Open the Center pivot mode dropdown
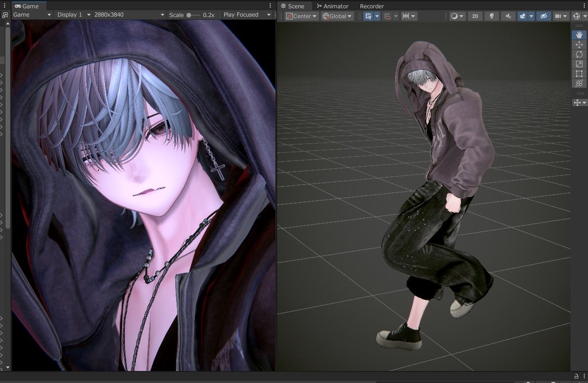 coord(302,16)
